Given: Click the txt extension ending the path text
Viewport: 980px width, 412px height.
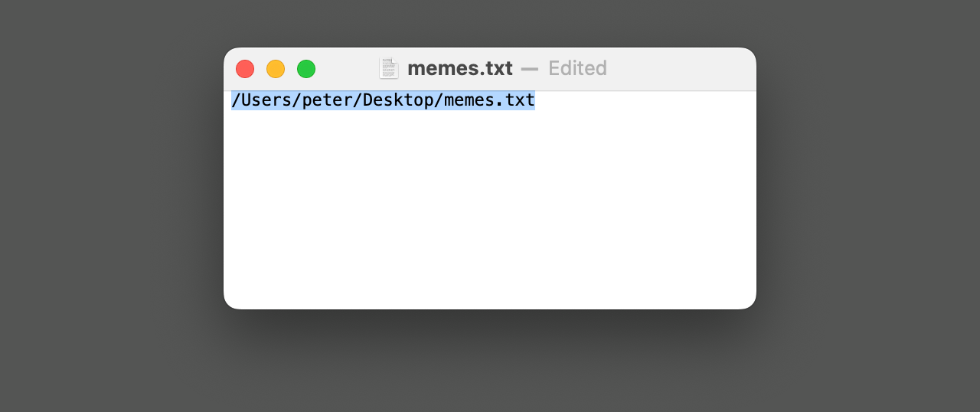Looking at the screenshot, I should pos(519,100).
